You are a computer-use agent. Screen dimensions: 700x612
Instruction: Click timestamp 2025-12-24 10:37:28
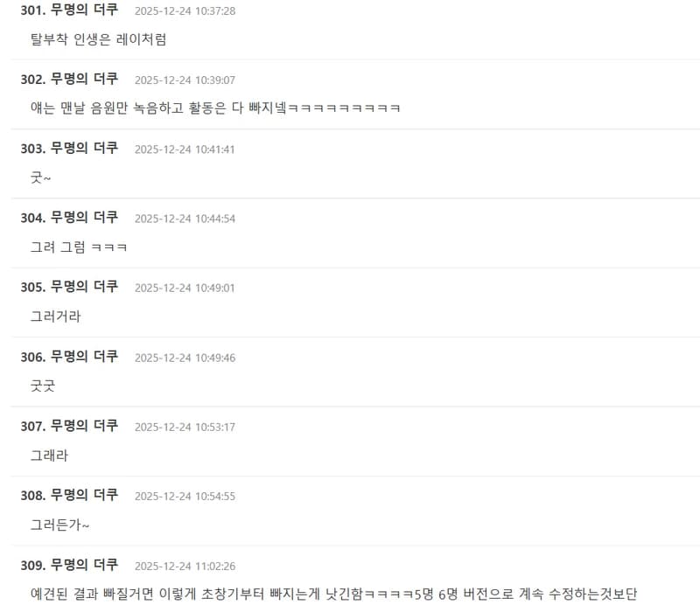pyautogui.click(x=185, y=11)
